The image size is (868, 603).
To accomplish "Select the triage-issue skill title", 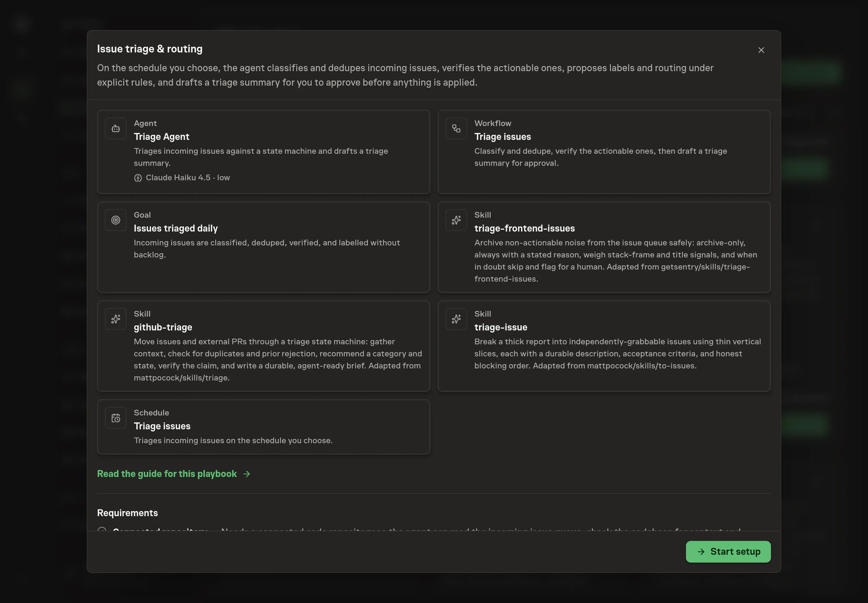I will coord(501,327).
